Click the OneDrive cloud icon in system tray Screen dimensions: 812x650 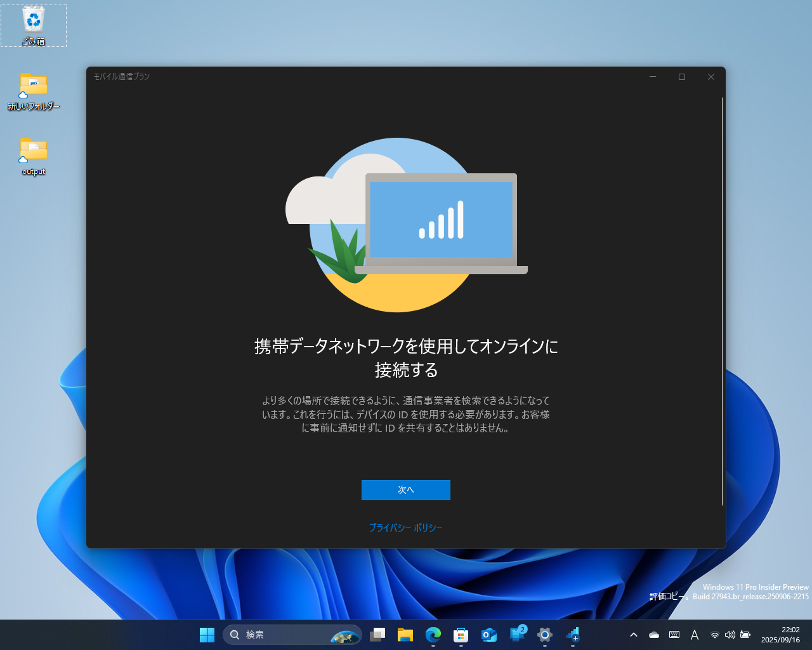pyautogui.click(x=653, y=635)
